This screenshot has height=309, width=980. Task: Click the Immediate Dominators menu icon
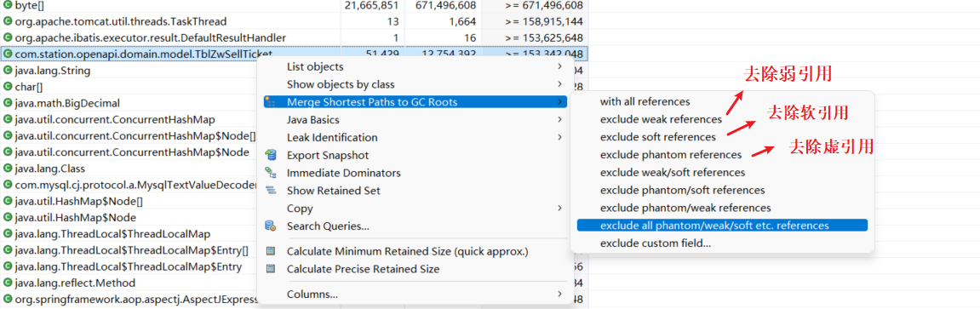click(271, 173)
